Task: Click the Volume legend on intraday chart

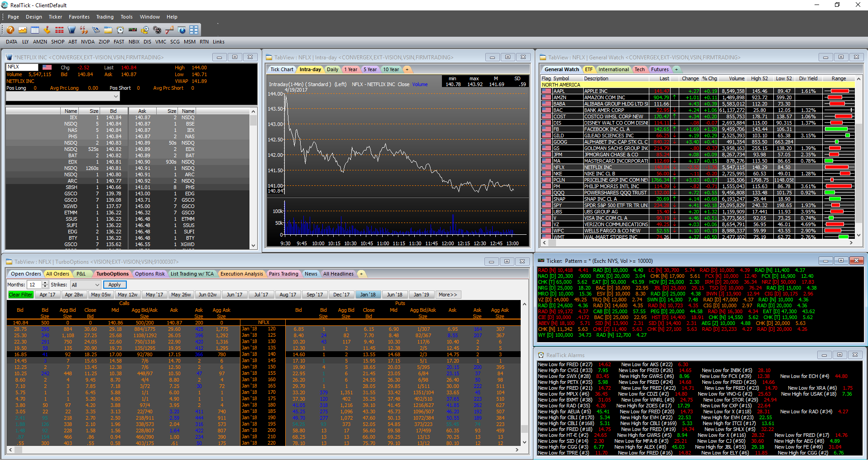Action: 420,84
